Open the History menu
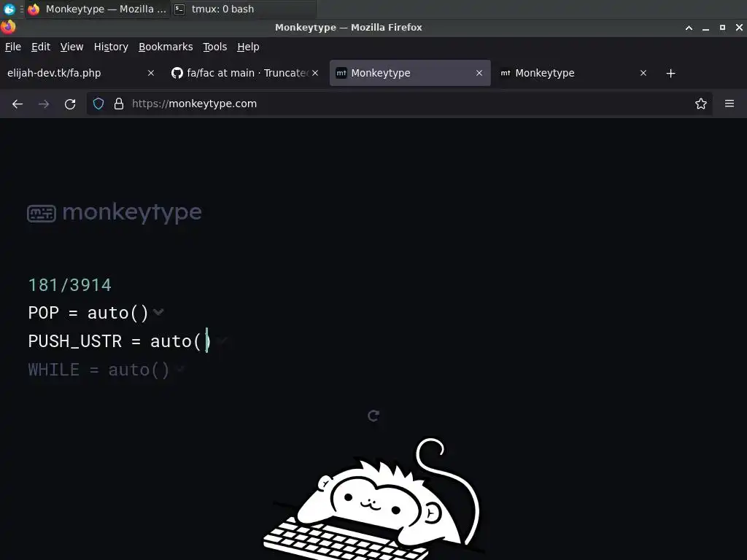 (111, 47)
